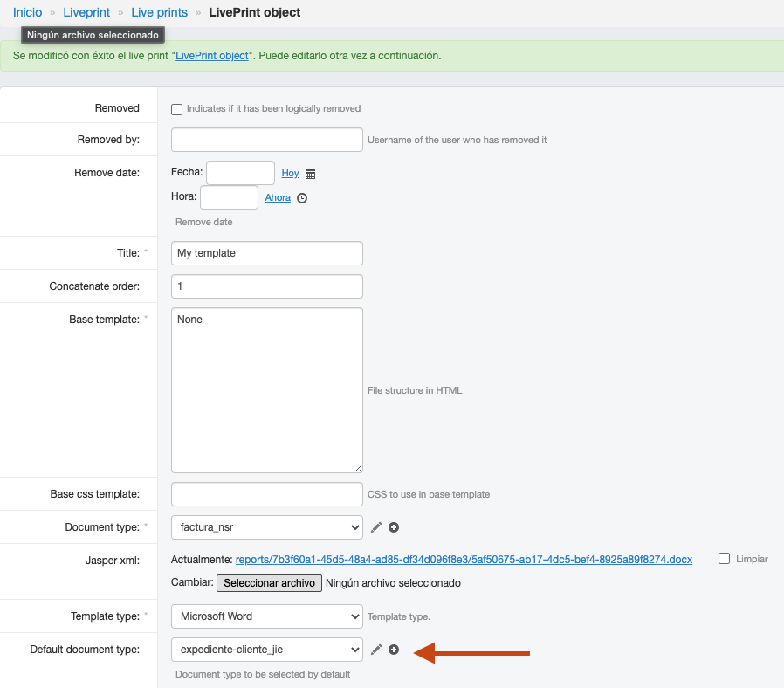Click the clock icon next to Ahora

point(302,198)
